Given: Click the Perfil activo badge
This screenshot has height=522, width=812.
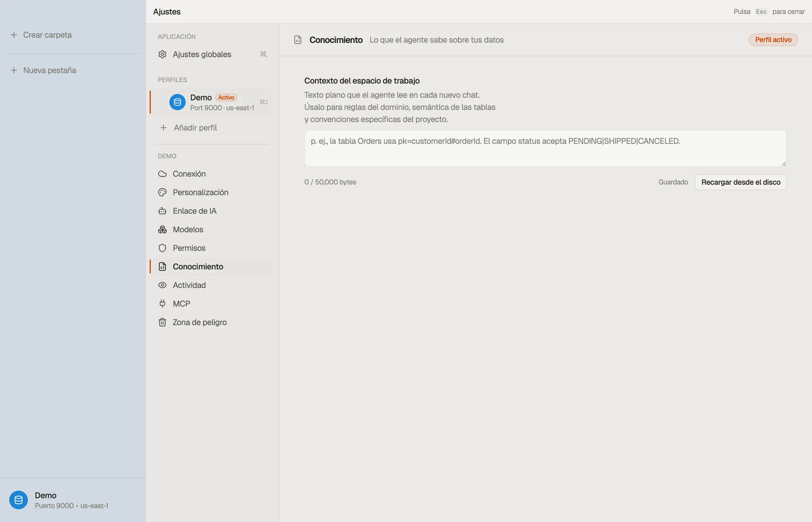Looking at the screenshot, I should [773, 40].
